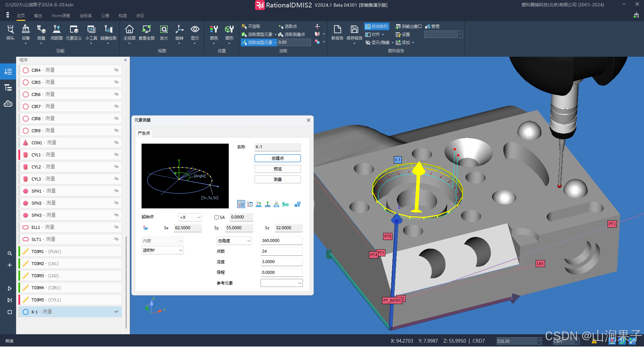This screenshot has height=347, width=644.
Task: Open the 显示/隐藏 dropdown
Action: tap(379, 43)
